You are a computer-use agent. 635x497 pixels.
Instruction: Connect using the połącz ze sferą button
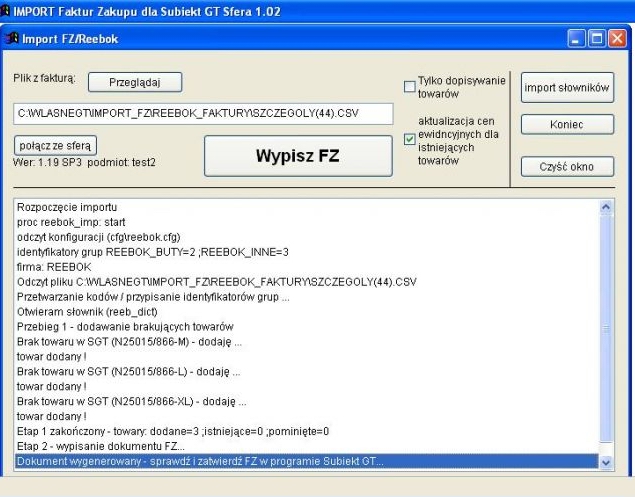pyautogui.click(x=55, y=146)
